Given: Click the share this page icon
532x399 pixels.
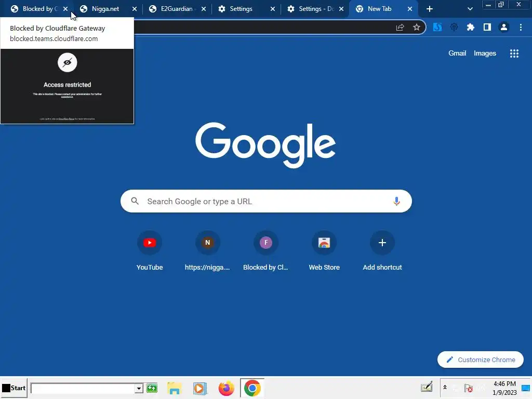Looking at the screenshot, I should pyautogui.click(x=400, y=28).
